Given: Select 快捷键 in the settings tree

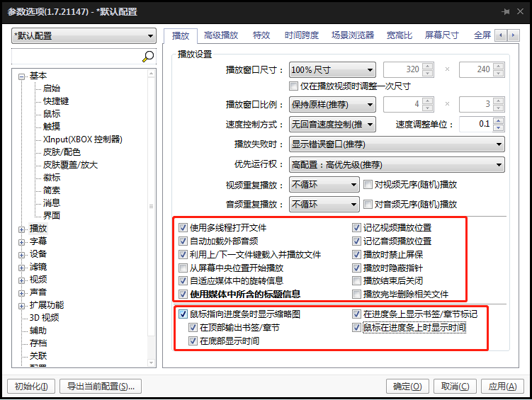Looking at the screenshot, I should tap(56, 101).
